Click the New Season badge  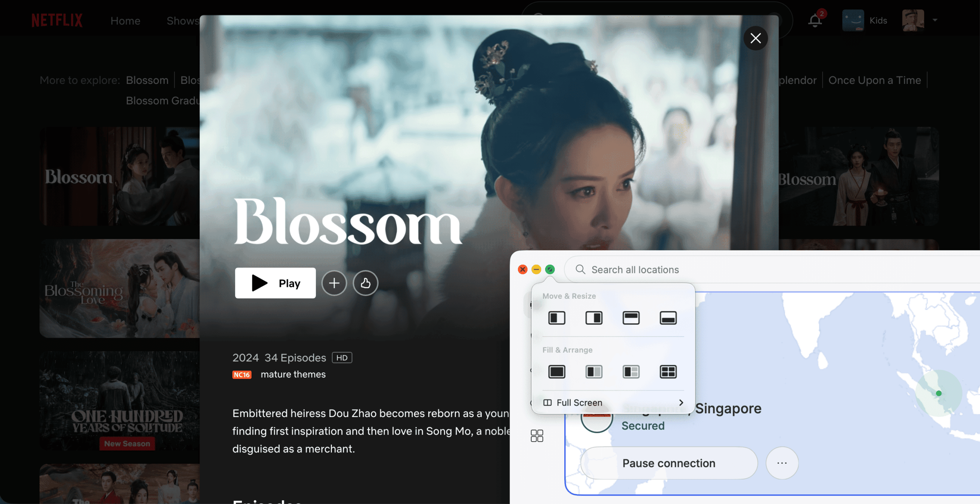pos(127,443)
